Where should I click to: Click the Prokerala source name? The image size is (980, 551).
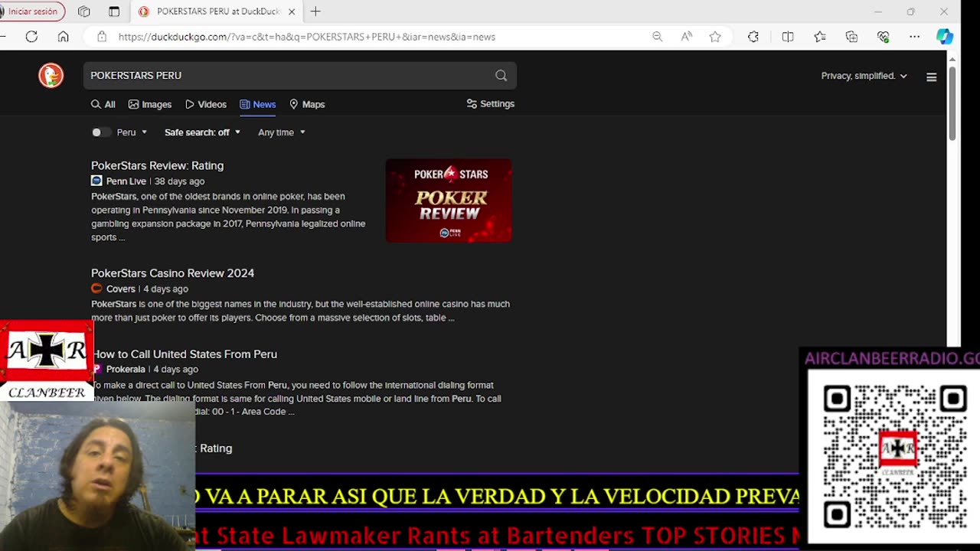point(125,369)
